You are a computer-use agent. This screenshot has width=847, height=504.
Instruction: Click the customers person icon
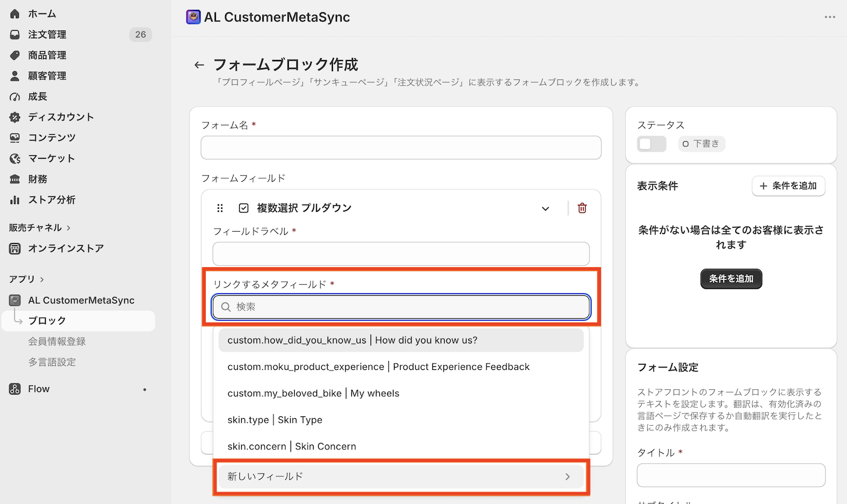pyautogui.click(x=15, y=76)
